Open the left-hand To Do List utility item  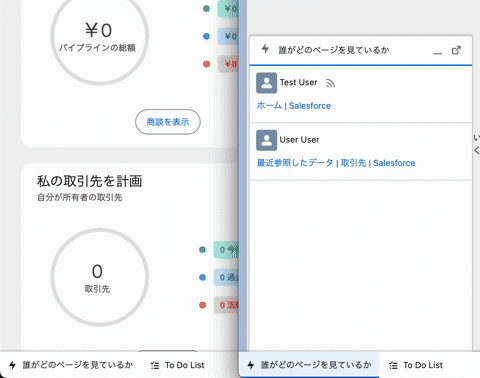[x=177, y=365]
